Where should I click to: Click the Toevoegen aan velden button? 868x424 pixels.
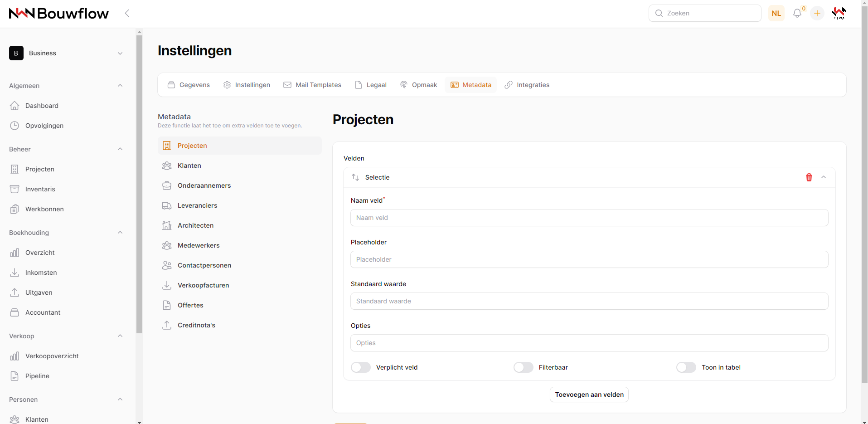click(589, 395)
